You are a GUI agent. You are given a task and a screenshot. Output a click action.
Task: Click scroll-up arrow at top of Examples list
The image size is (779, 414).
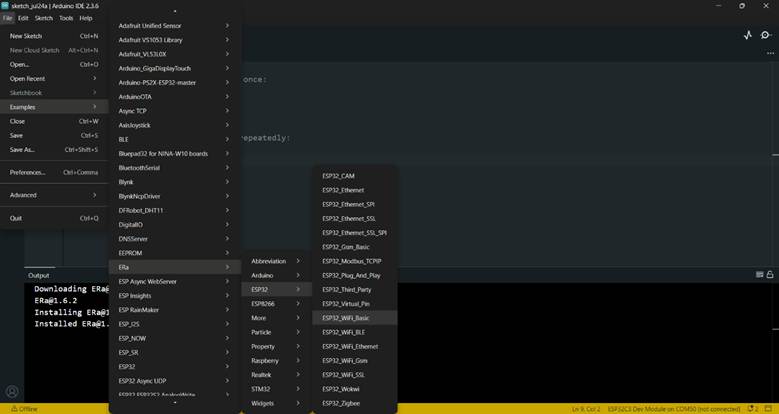(x=175, y=11)
